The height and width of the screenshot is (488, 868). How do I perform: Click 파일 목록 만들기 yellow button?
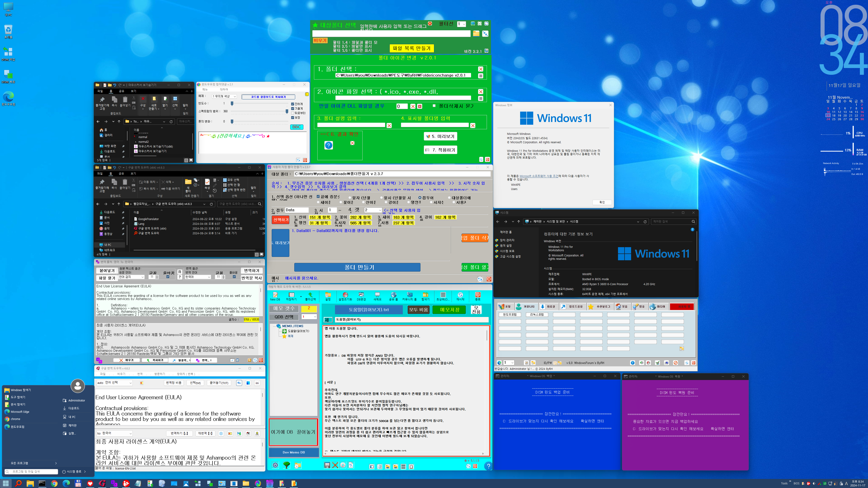pyautogui.click(x=411, y=49)
